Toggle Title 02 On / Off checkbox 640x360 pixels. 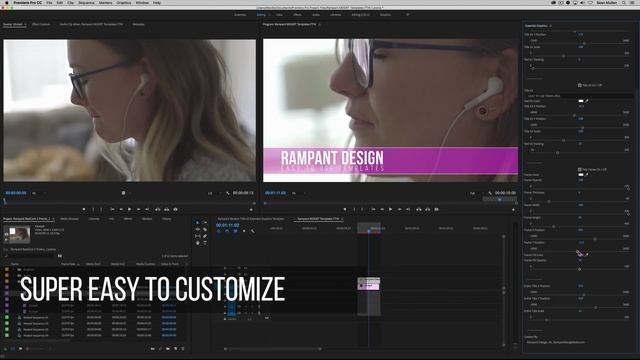[x=580, y=85]
